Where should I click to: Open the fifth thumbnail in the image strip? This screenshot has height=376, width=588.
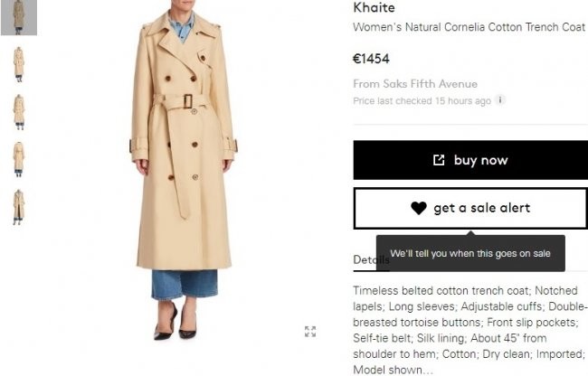tap(19, 206)
